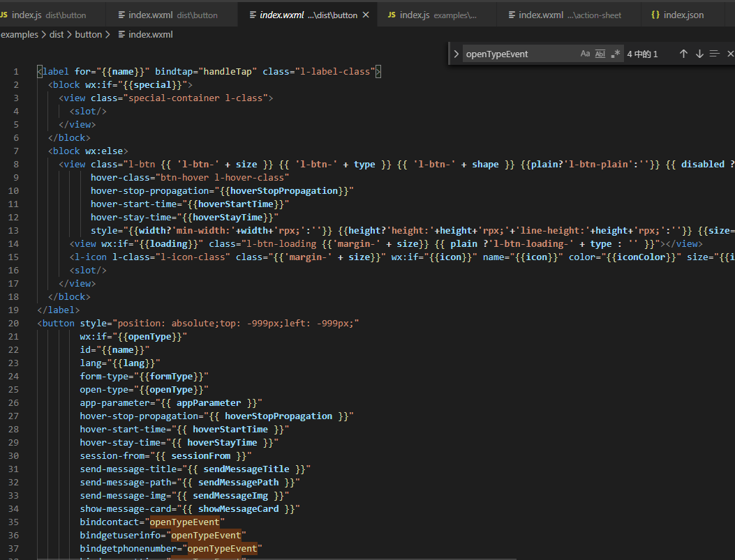Click "hoverStayTime" on line 12
This screenshot has width=735, height=560.
[x=228, y=218]
